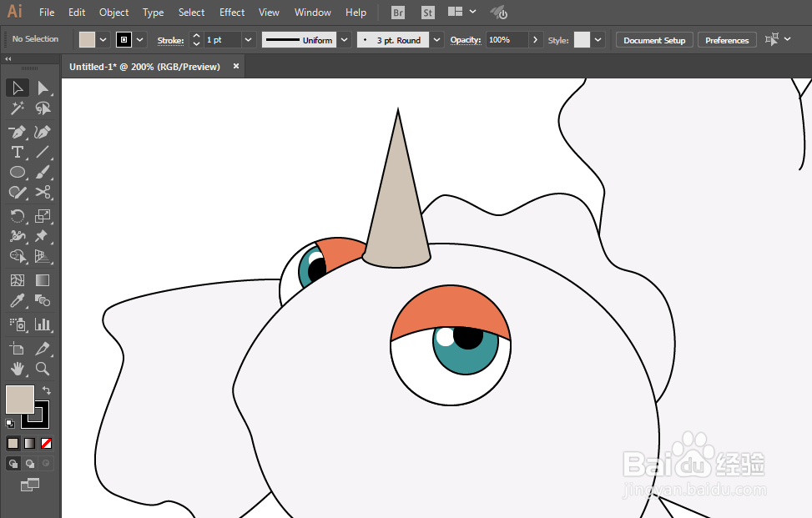The image size is (812, 518).
Task: Select the Column Graph tool
Action: [x=43, y=324]
